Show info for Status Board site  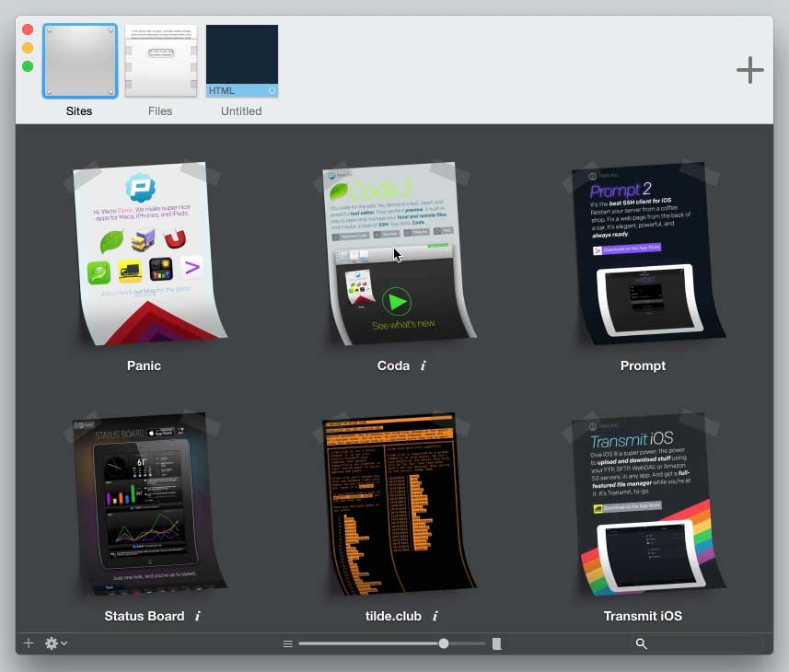[198, 616]
